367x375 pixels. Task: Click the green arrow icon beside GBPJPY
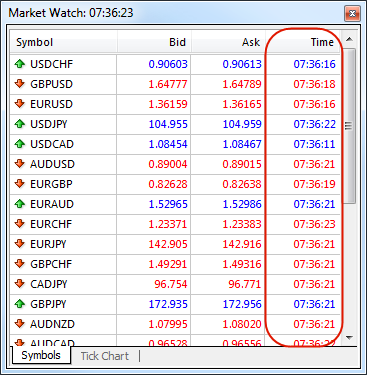(x=20, y=303)
